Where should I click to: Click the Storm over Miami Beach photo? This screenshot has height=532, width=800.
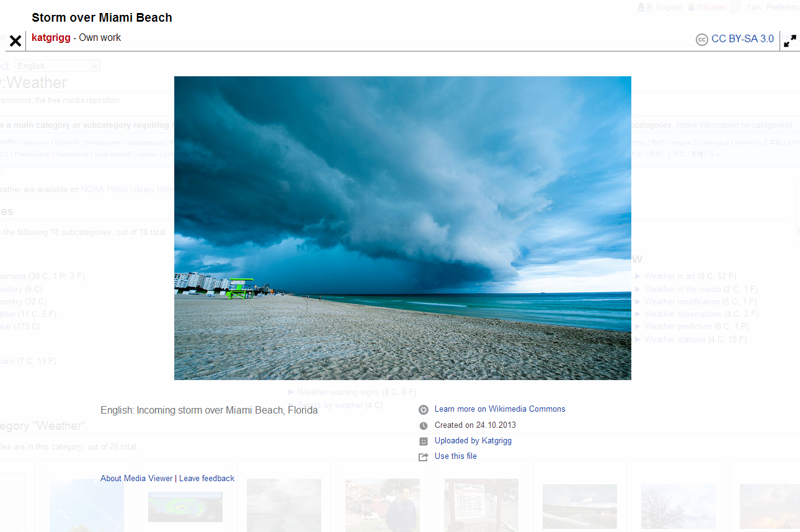(x=402, y=228)
